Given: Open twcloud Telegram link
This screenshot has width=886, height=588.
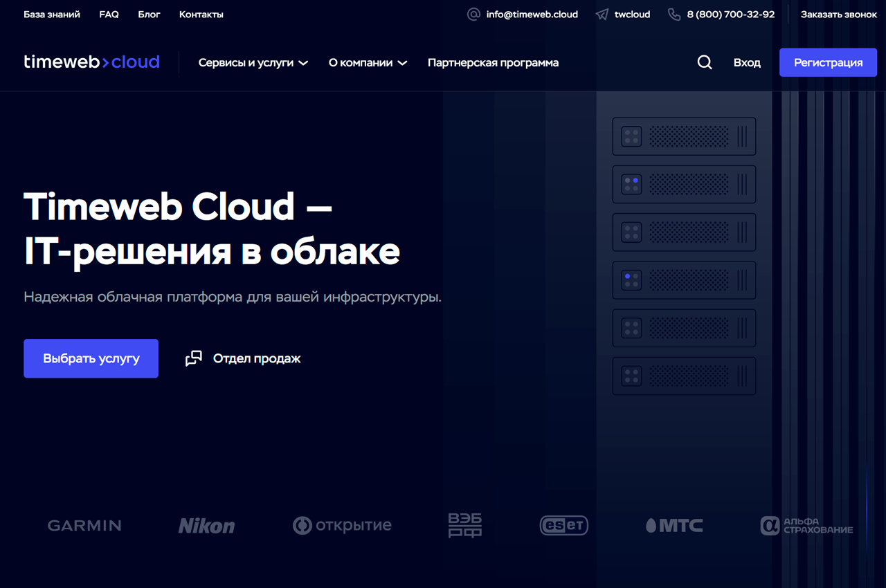Looking at the screenshot, I should (x=632, y=15).
